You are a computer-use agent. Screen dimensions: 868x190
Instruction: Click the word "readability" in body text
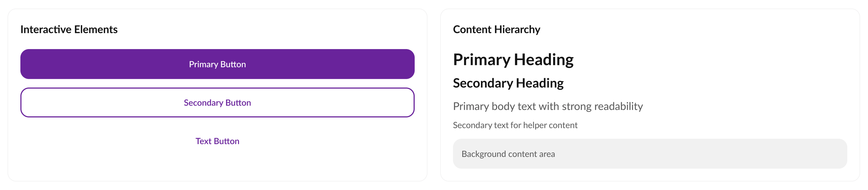(618, 107)
